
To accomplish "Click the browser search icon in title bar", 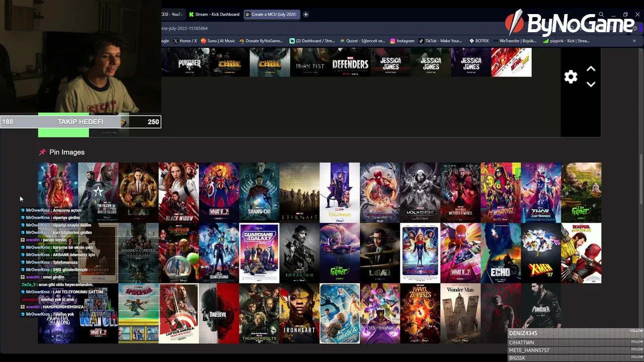I will click(601, 15).
